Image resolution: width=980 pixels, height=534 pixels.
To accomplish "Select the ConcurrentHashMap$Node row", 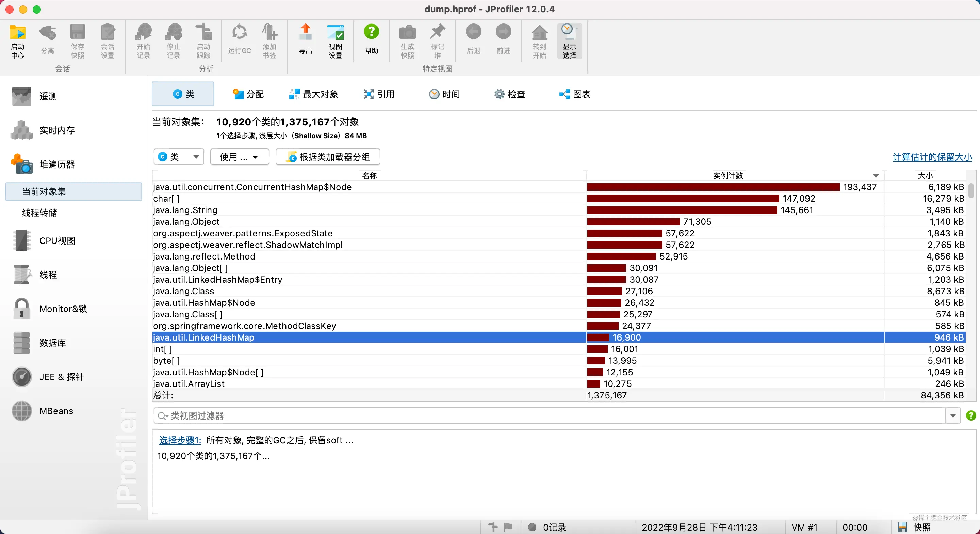I will pyautogui.click(x=559, y=187).
